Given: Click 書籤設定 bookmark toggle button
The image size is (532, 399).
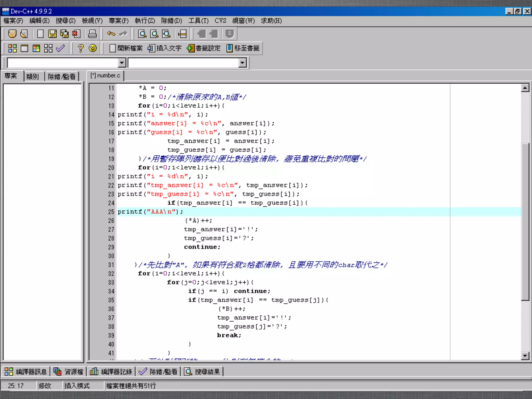Looking at the screenshot, I should (x=203, y=48).
